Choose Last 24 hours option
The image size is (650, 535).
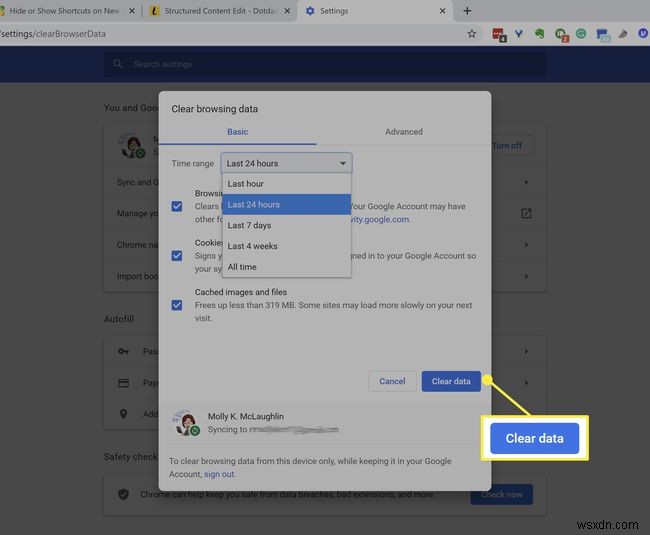(x=286, y=204)
